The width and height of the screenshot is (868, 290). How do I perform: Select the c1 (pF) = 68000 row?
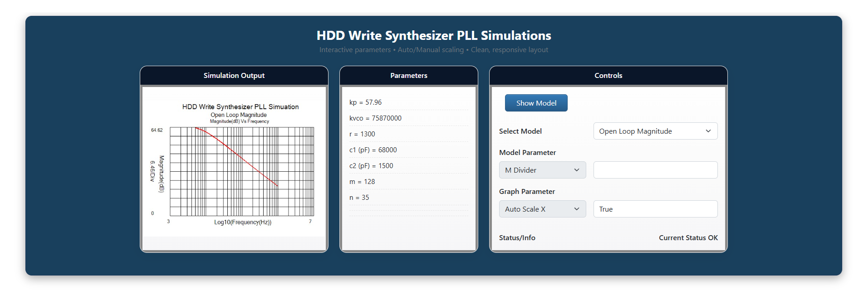tap(408, 150)
